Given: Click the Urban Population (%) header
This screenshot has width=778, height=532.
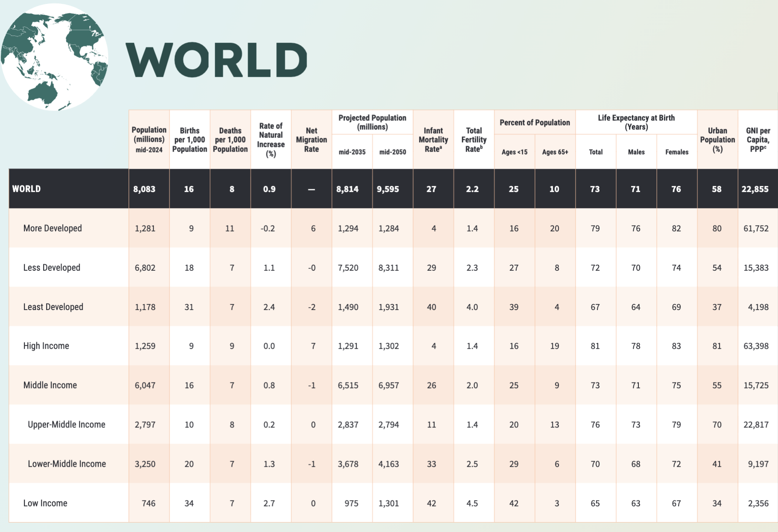Looking at the screenshot, I should click(x=717, y=140).
